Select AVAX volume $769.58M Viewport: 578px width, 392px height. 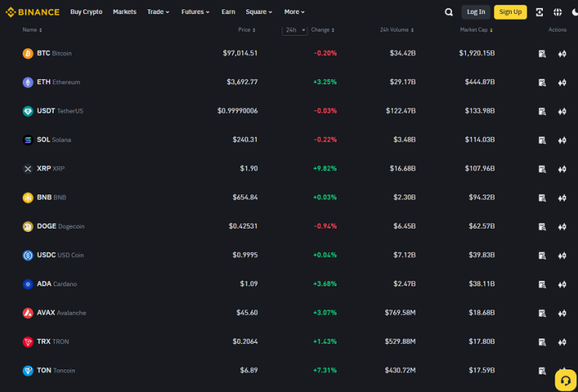[x=401, y=313]
